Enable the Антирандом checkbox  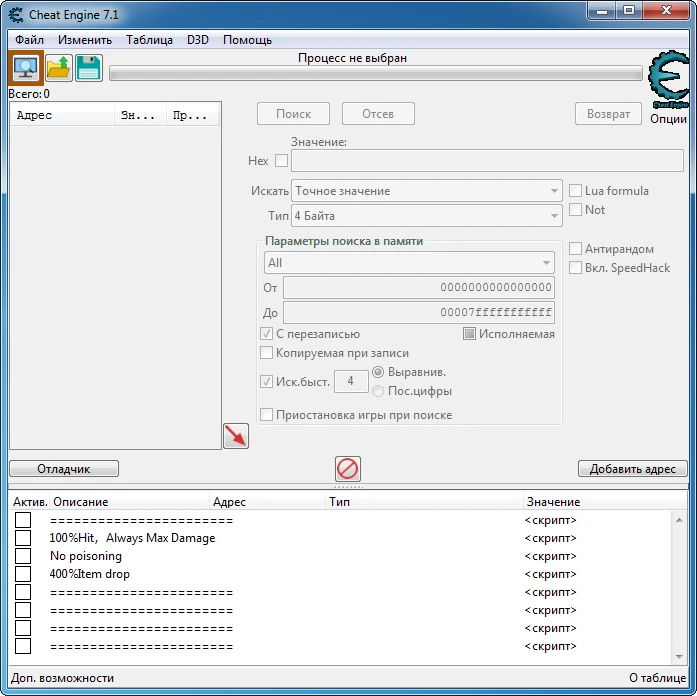575,248
